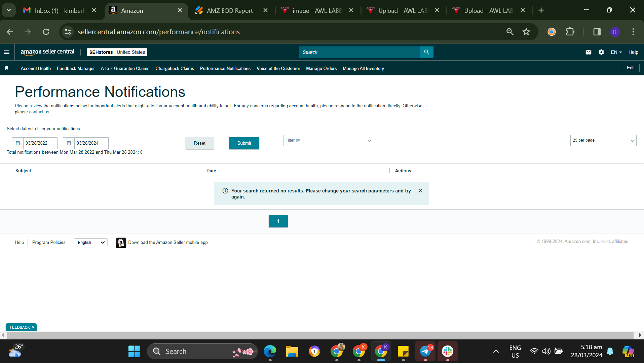Screen dimensions: 644x363
Task: Open the English language dropdown in footer
Action: coord(91,243)
